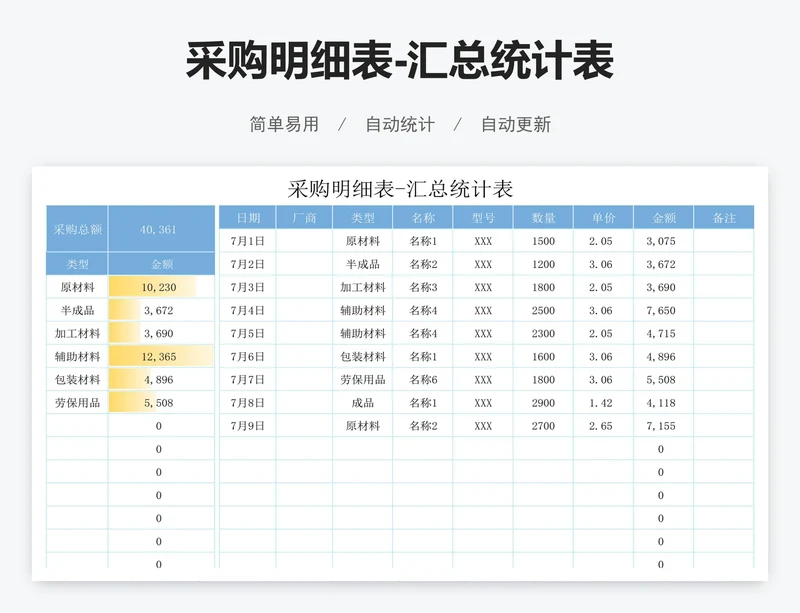
Task: Click the 半成品 type in 7月2日 row
Action: click(363, 264)
